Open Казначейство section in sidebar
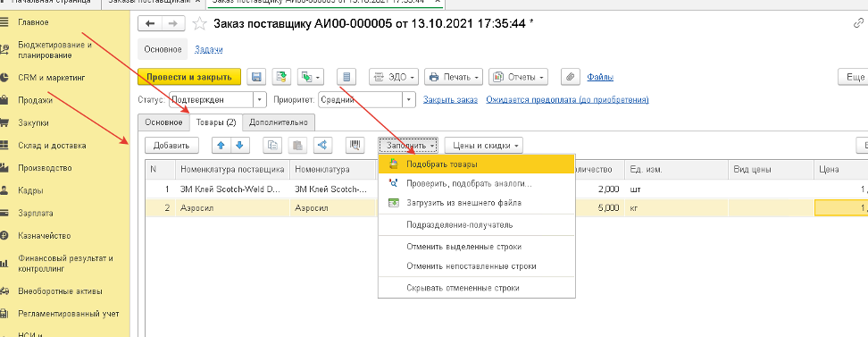The image size is (868, 337). (x=45, y=236)
